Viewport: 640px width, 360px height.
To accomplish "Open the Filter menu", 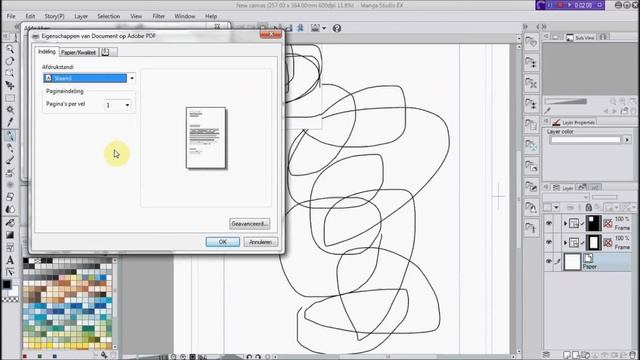I will pyautogui.click(x=158, y=16).
